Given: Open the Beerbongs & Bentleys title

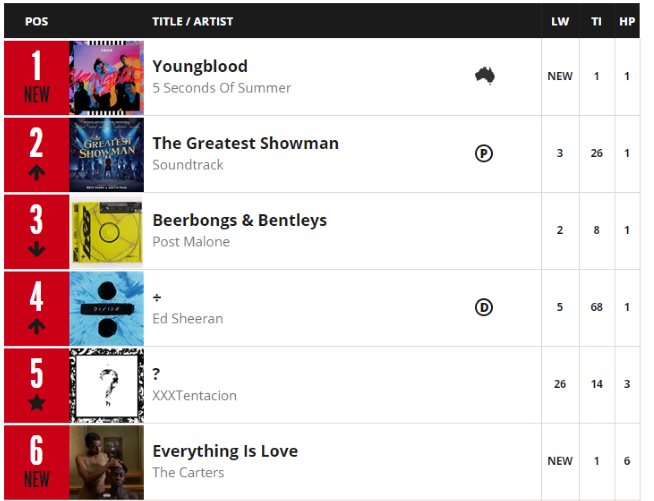Looking at the screenshot, I should click(239, 220).
